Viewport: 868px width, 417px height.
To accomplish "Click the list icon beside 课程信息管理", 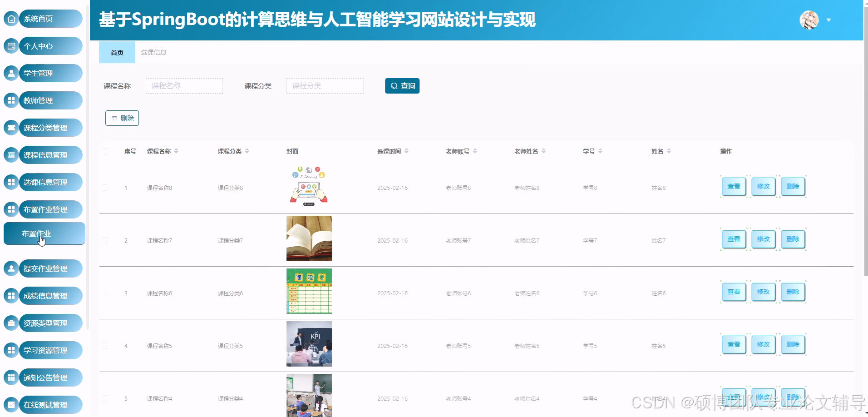I will pos(11,155).
